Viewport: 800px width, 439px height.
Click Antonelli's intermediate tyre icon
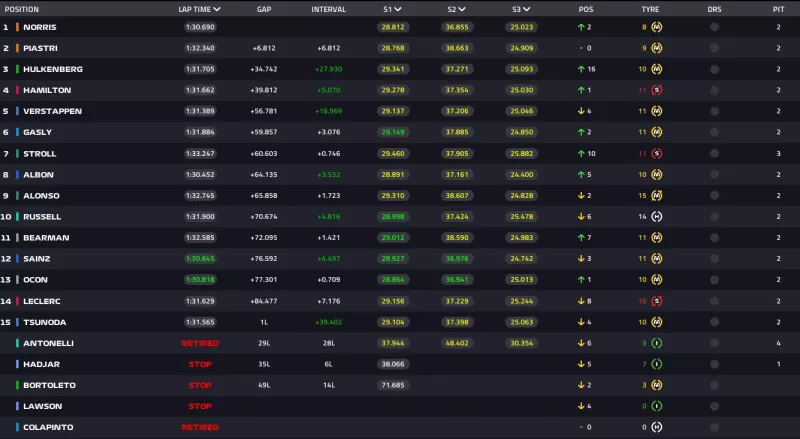657,343
